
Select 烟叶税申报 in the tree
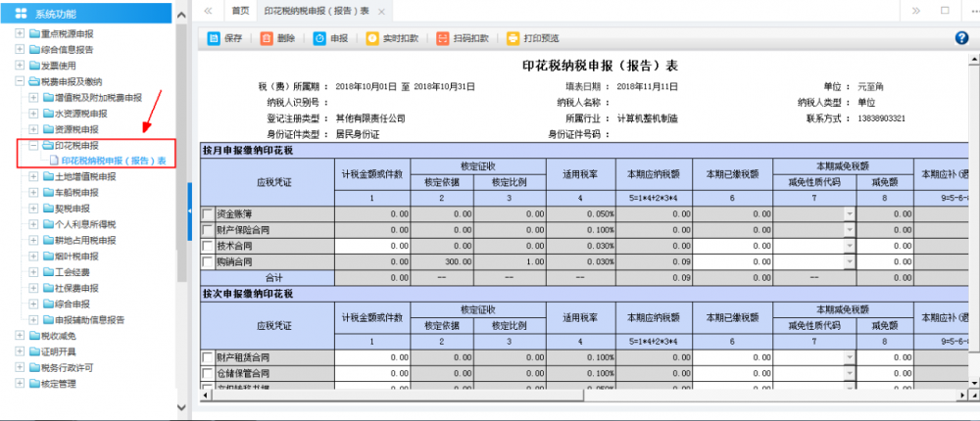76,257
